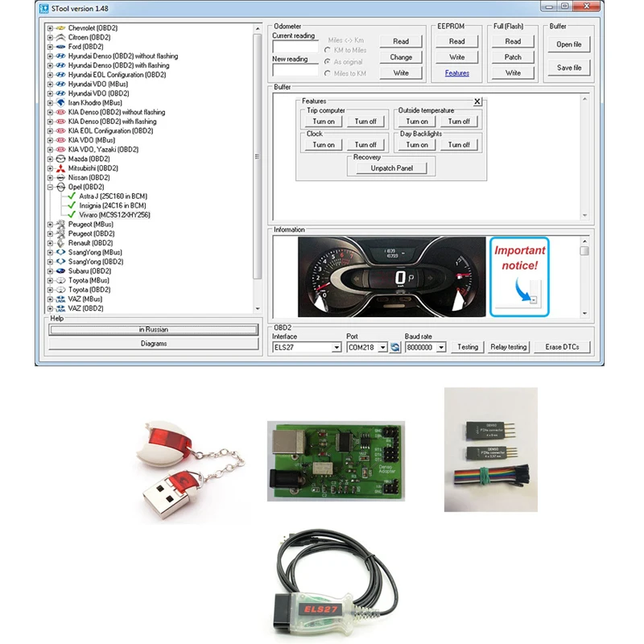Viewport: 644px width, 644px height.
Task: Click the Citroen logo icon in tree
Action: 60,37
